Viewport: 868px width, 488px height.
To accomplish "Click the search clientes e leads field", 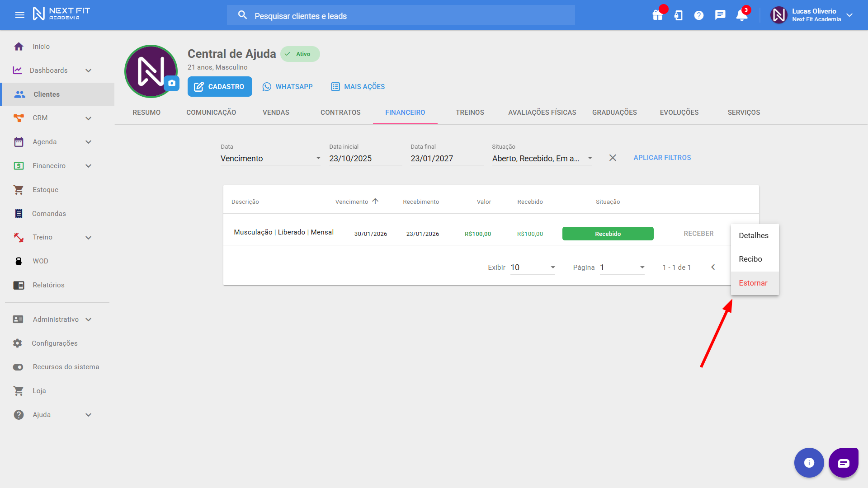I will (401, 16).
